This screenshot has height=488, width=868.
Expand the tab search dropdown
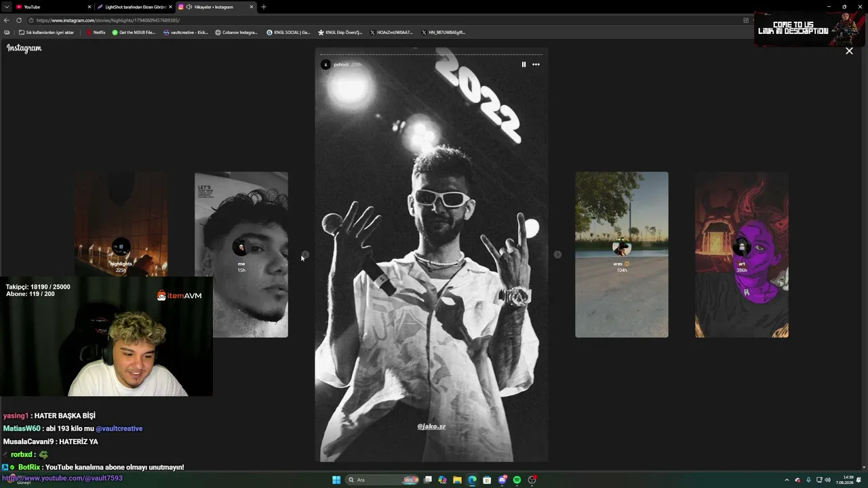[6, 7]
